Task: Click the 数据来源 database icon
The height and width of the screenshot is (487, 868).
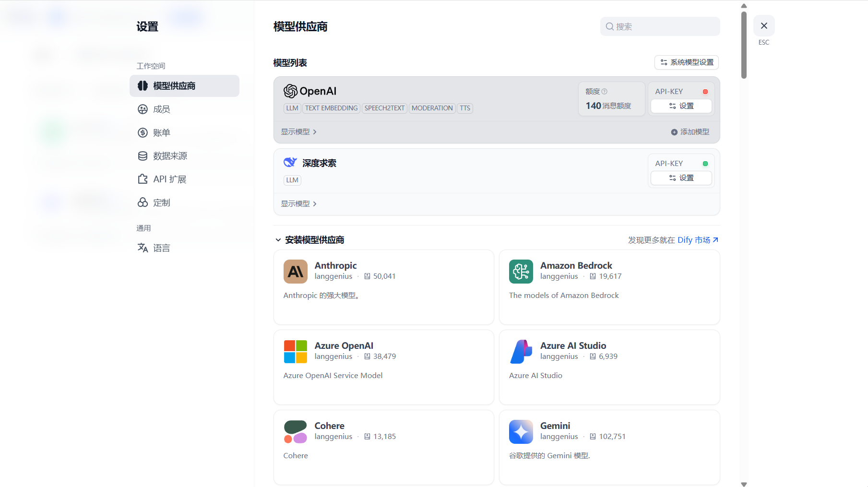Action: coord(143,156)
